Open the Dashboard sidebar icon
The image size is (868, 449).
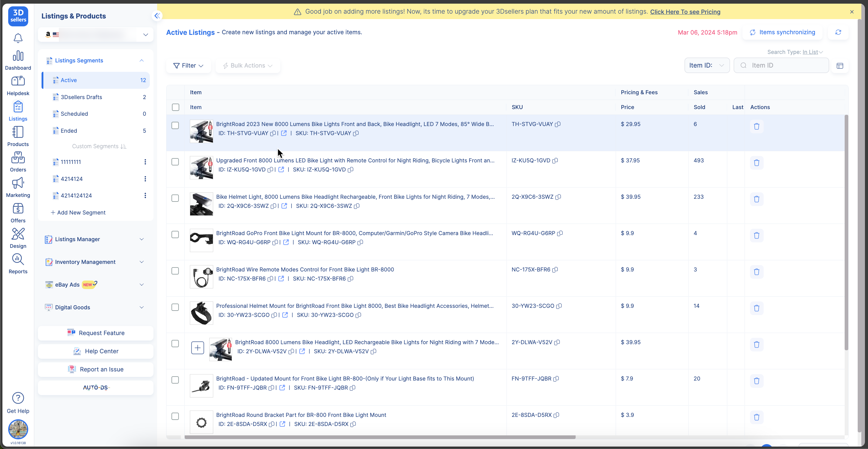(x=18, y=60)
